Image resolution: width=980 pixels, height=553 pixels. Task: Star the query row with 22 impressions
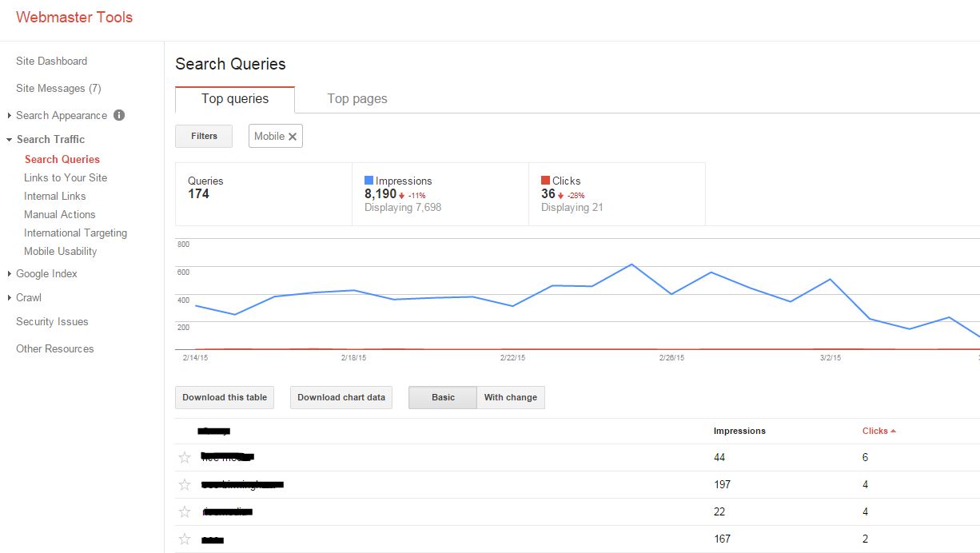click(185, 512)
